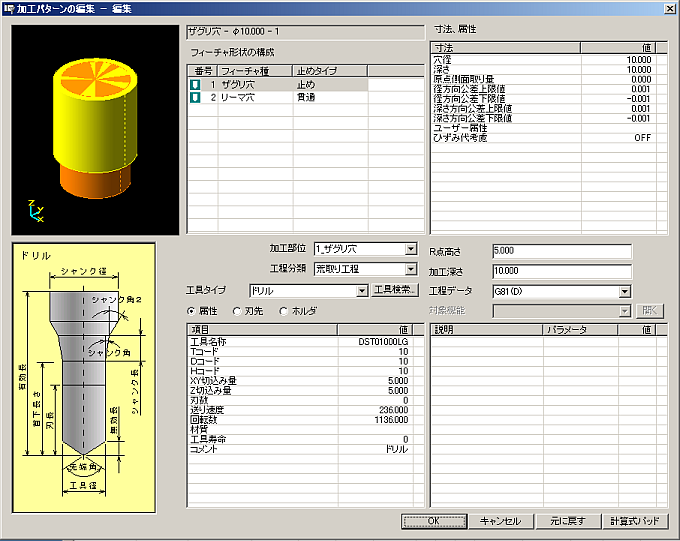Click the greyed-out 開く button

pos(650,311)
